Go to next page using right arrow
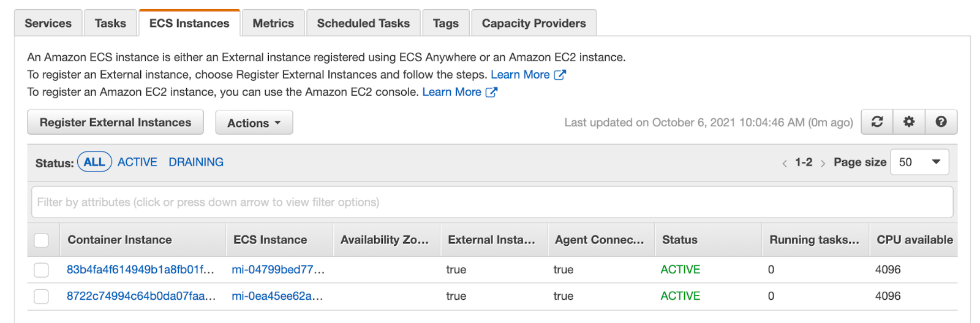This screenshot has height=323, width=980. 823,163
